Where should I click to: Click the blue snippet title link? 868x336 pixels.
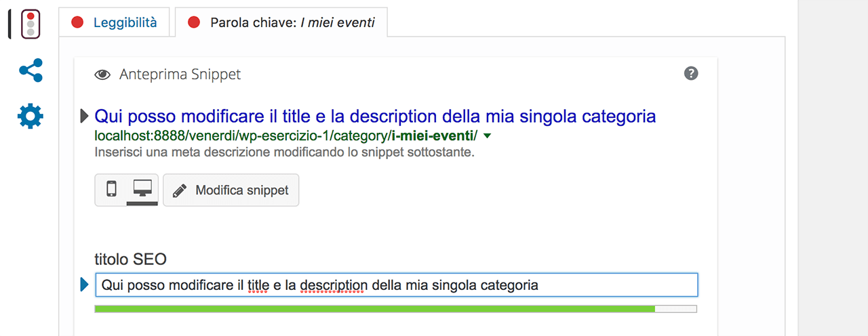click(376, 116)
